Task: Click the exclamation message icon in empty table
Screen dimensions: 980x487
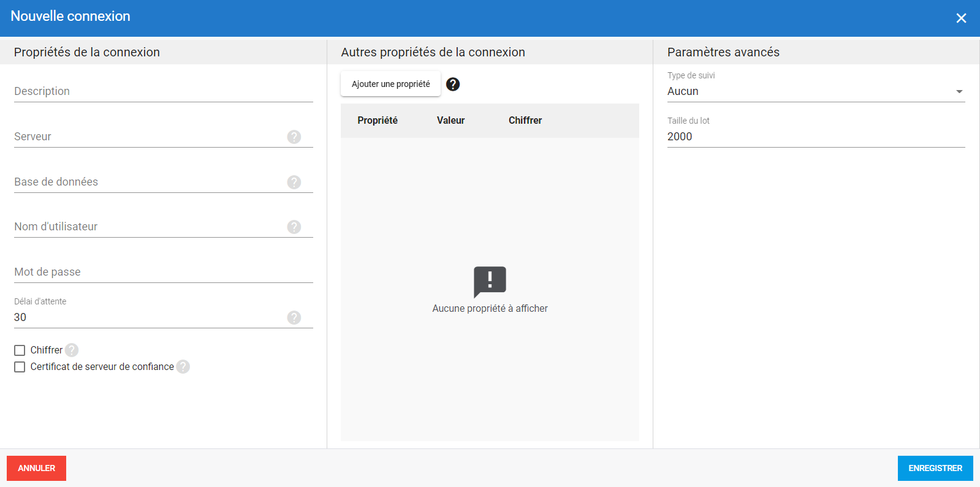Action: click(490, 281)
